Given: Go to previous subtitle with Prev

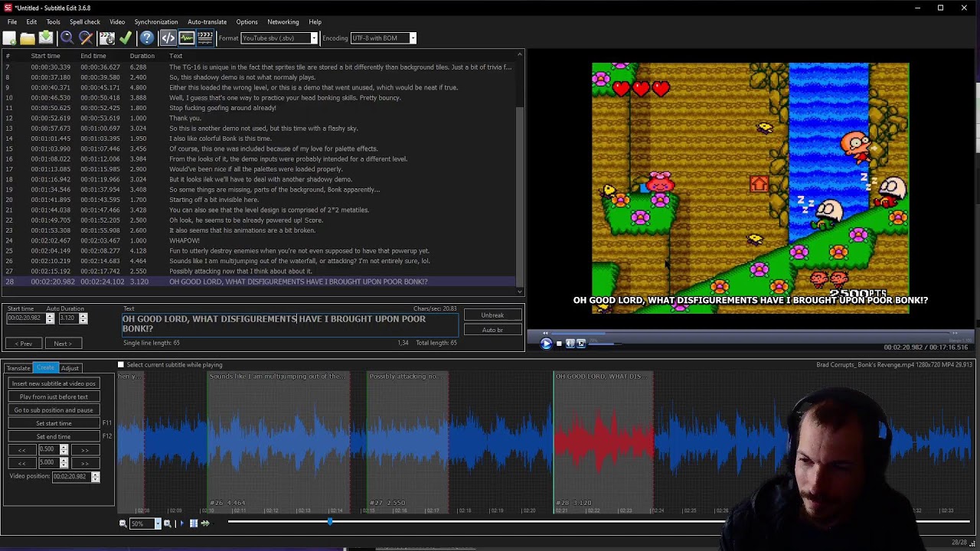Looking at the screenshot, I should [x=24, y=344].
